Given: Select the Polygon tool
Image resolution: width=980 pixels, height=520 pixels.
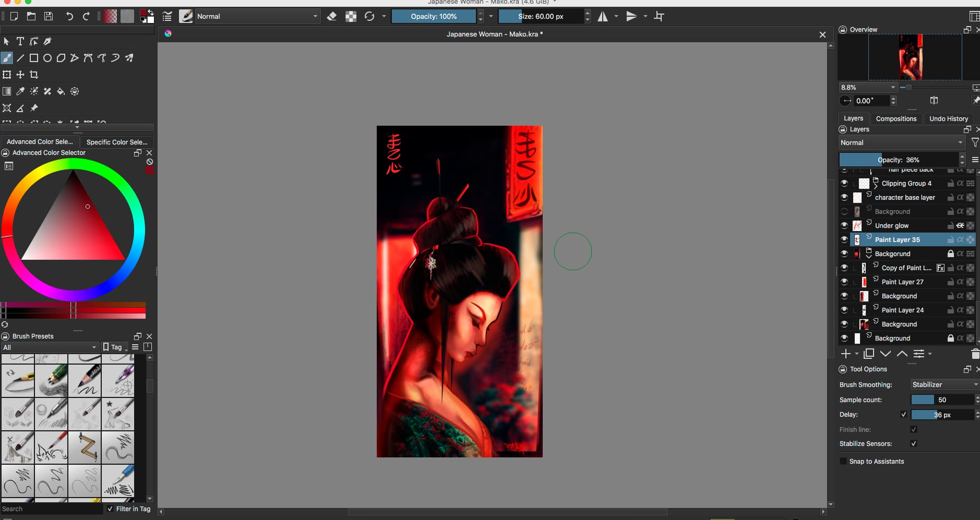Looking at the screenshot, I should [61, 58].
